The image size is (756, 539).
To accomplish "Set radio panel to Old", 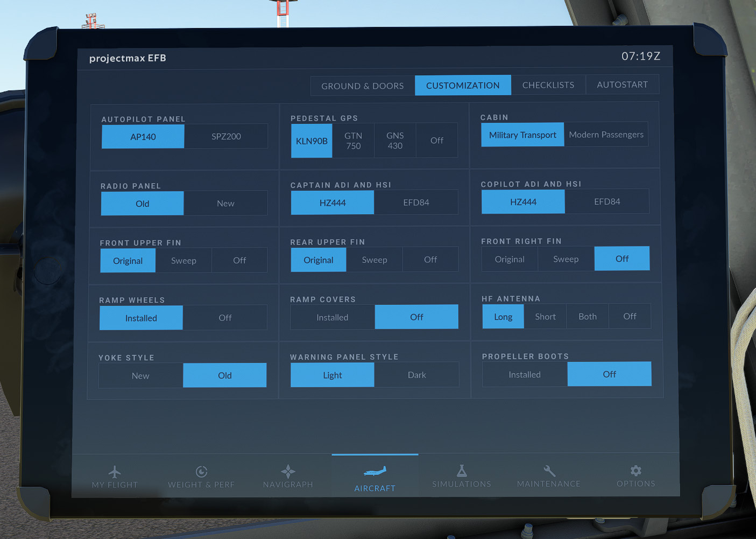I will (x=143, y=204).
